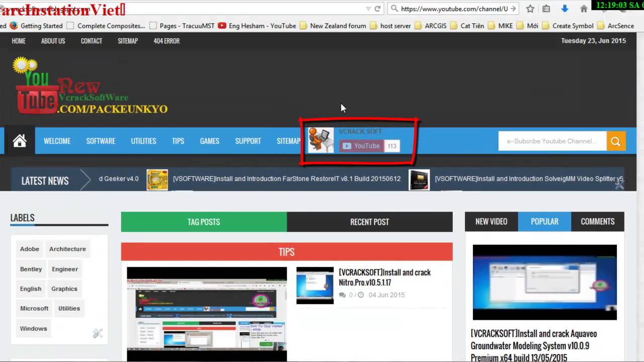Screen dimensions: 644x362
Task: Click the Engineer label tag
Action: [x=65, y=269]
